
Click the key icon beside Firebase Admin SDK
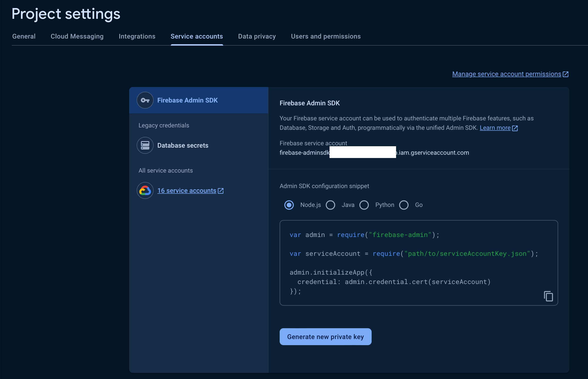click(x=145, y=100)
